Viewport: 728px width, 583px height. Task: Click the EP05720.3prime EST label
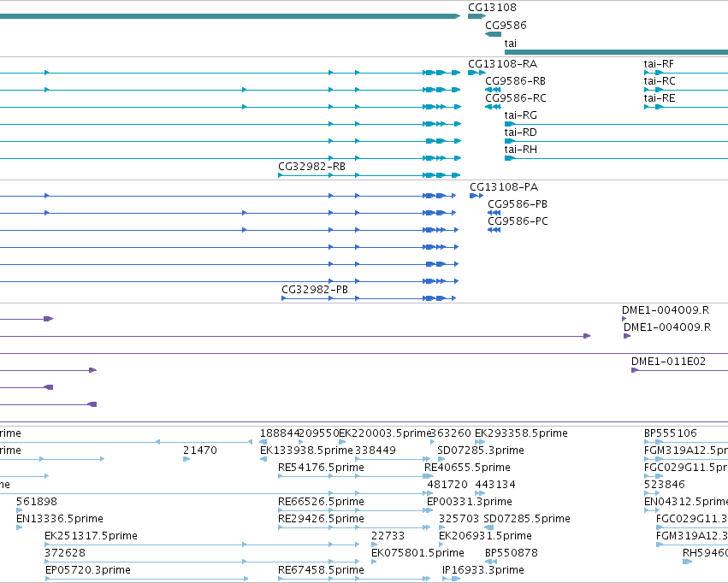point(88,571)
